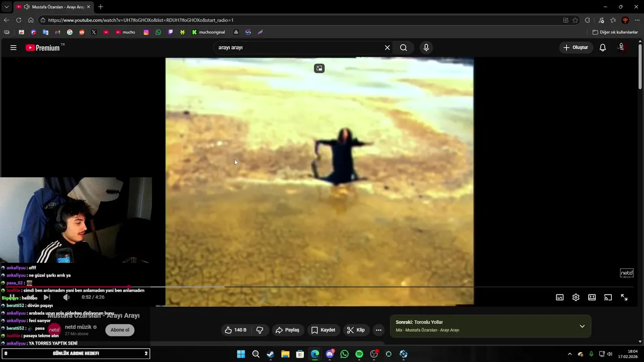Select the Mustafa Özarslan - Arayı Arayı tab

click(53, 7)
